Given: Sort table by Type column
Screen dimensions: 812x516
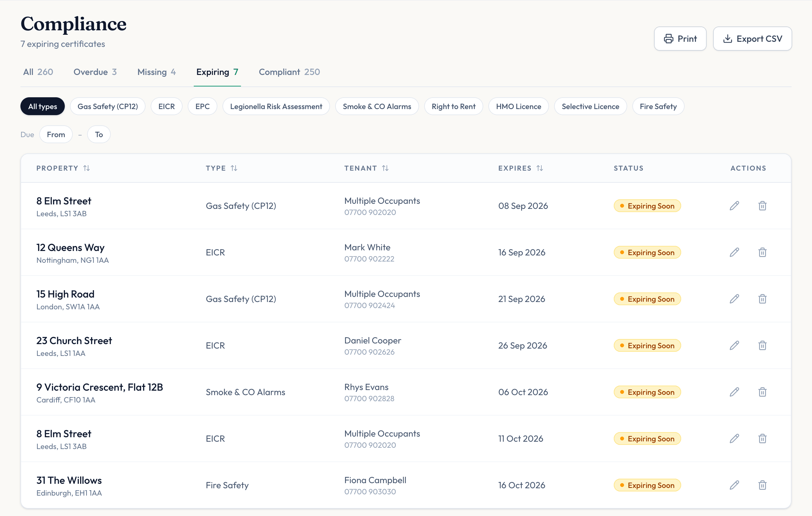Looking at the screenshot, I should pyautogui.click(x=222, y=168).
